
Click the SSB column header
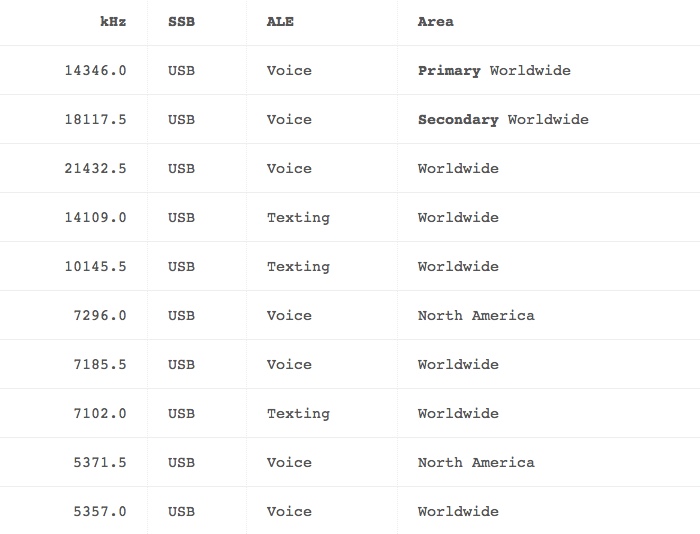(x=181, y=22)
